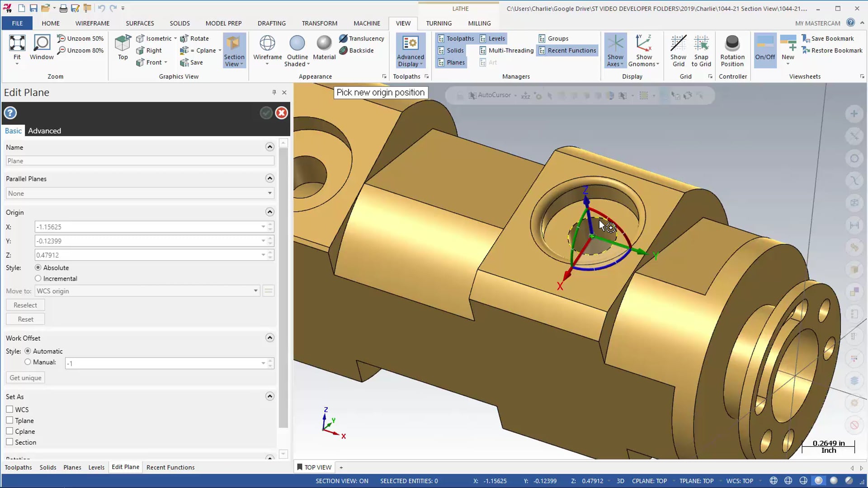
Task: Expand the Work Offset Style dropdown
Action: point(263,362)
